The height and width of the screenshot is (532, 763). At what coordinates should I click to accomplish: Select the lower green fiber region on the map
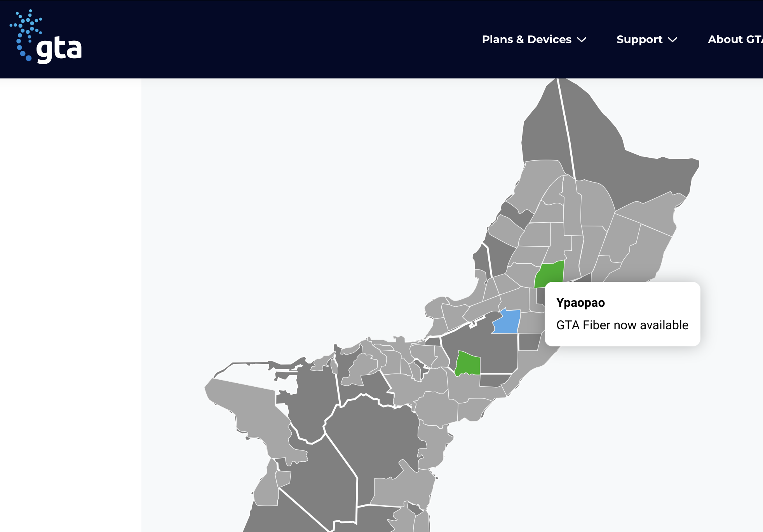click(x=469, y=364)
